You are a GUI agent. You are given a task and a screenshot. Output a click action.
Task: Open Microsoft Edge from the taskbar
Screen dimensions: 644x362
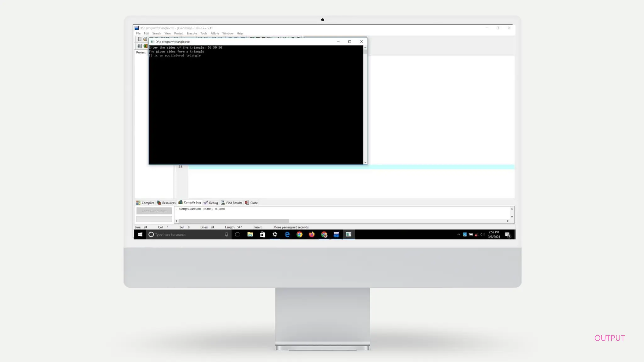pos(287,234)
